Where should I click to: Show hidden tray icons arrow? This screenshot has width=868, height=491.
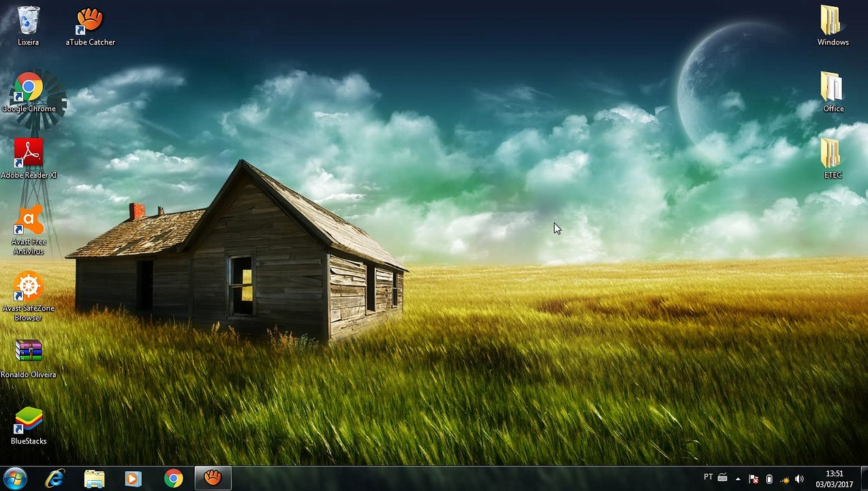coord(738,479)
